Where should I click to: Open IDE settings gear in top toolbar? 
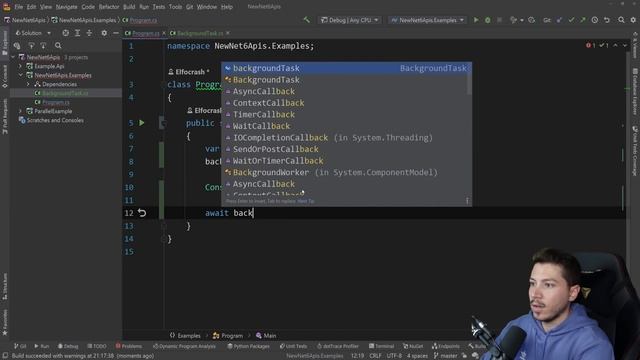(x=633, y=20)
